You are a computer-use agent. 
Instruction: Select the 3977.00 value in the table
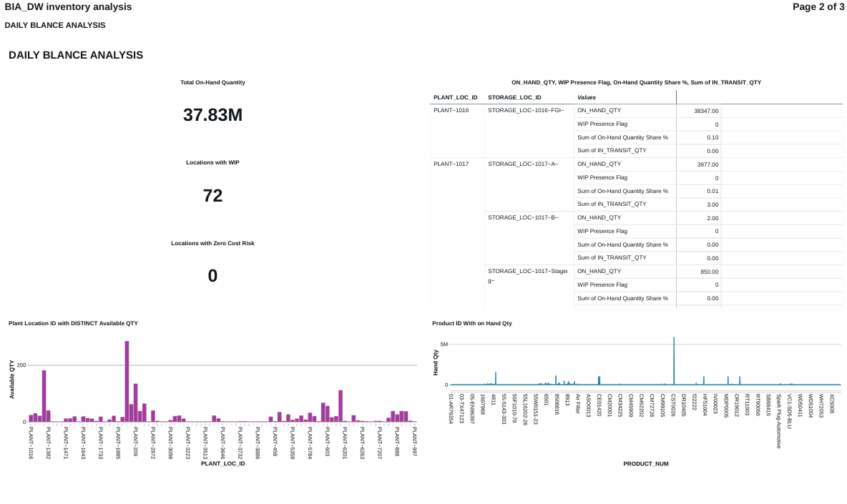click(x=708, y=165)
